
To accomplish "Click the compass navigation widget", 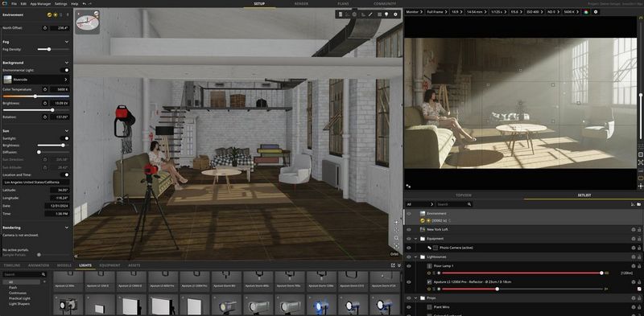I will (87, 23).
